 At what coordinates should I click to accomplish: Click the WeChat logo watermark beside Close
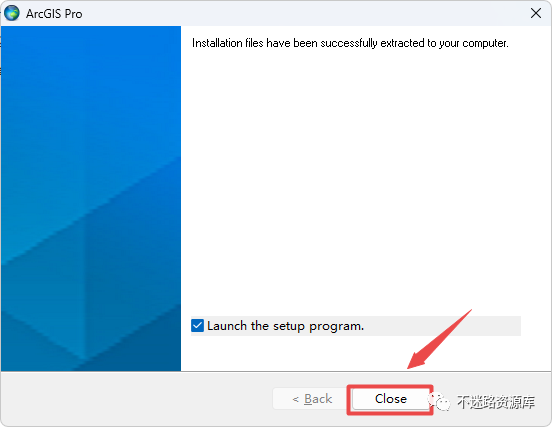(439, 402)
